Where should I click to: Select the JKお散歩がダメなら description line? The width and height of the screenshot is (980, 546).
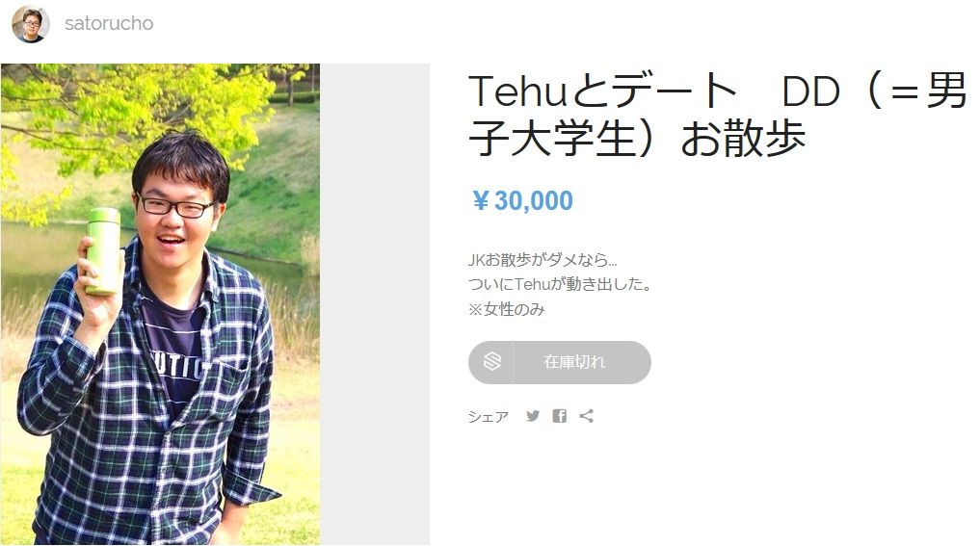coord(543,260)
